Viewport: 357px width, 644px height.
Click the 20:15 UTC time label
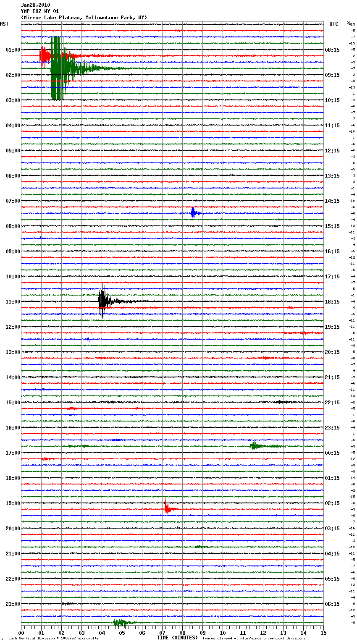tap(332, 352)
